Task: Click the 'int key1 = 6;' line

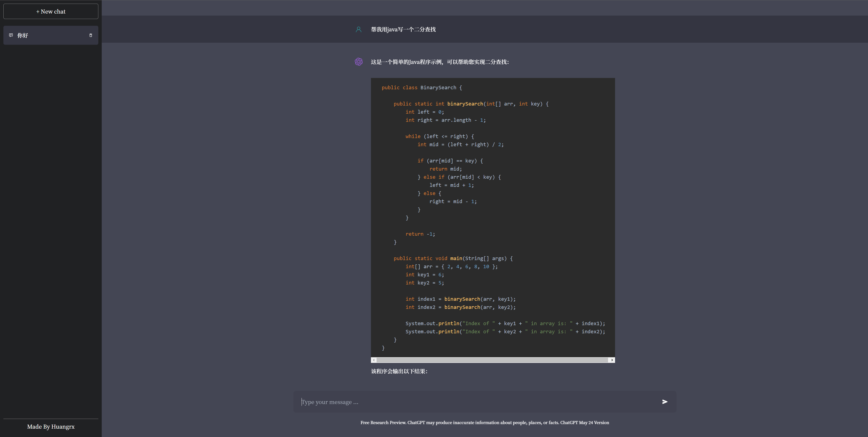Action: click(x=425, y=275)
